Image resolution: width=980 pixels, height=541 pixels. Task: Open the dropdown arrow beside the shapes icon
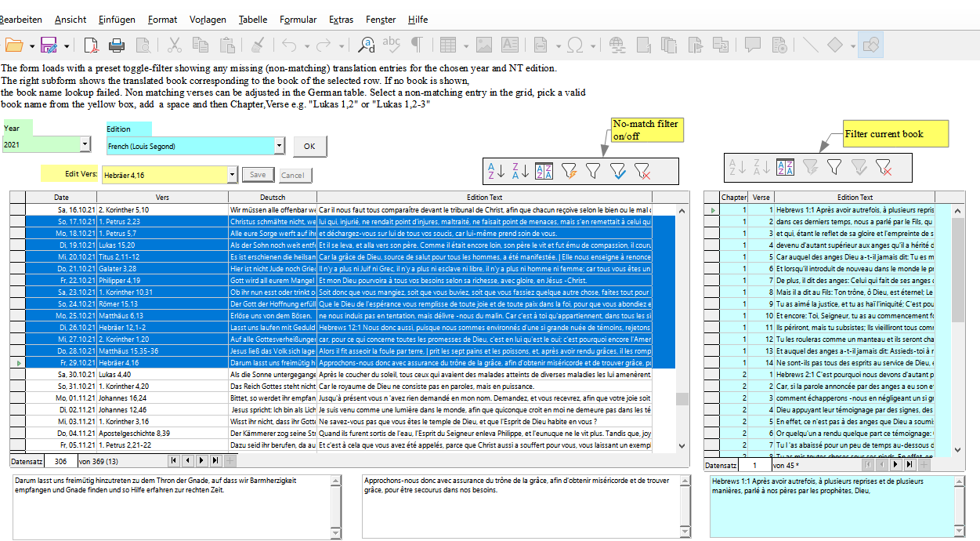(x=852, y=45)
